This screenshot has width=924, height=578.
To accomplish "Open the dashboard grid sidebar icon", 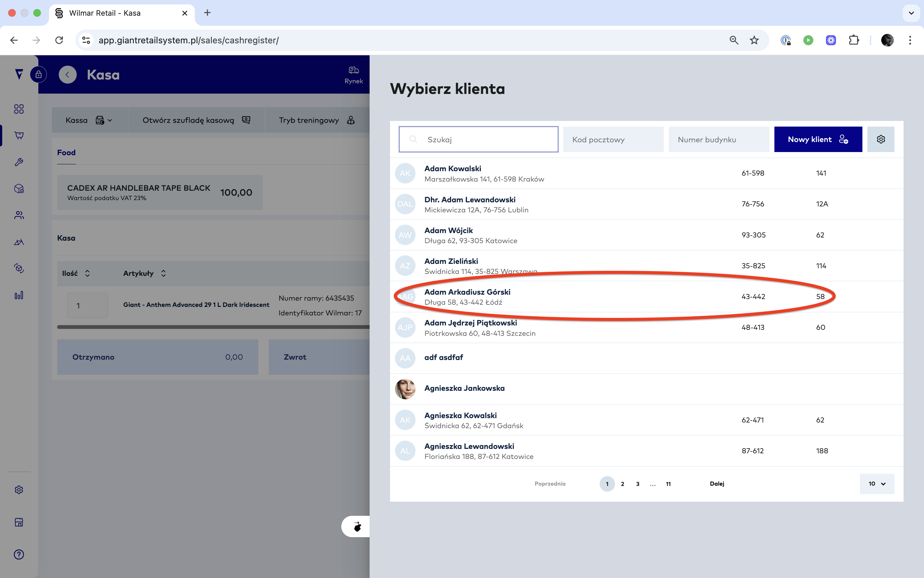I will (19, 109).
